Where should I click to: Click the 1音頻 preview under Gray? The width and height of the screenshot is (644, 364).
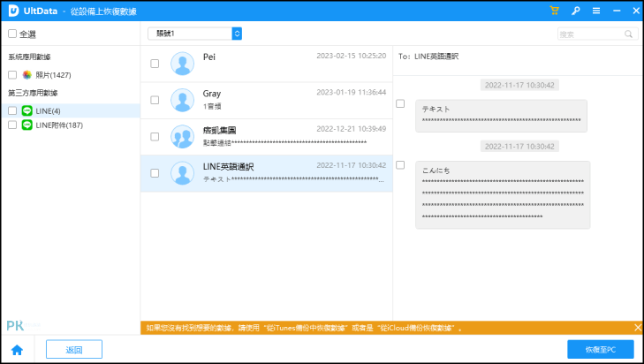[212, 106]
